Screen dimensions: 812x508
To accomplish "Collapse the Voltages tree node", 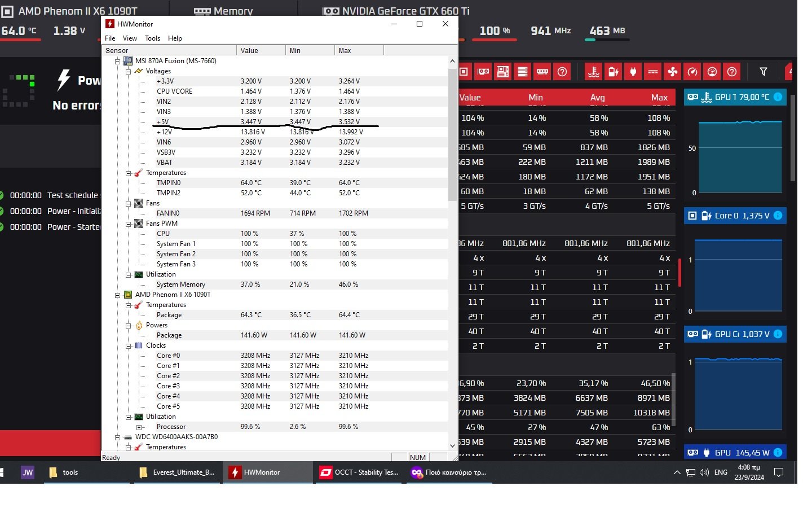I will (x=129, y=72).
